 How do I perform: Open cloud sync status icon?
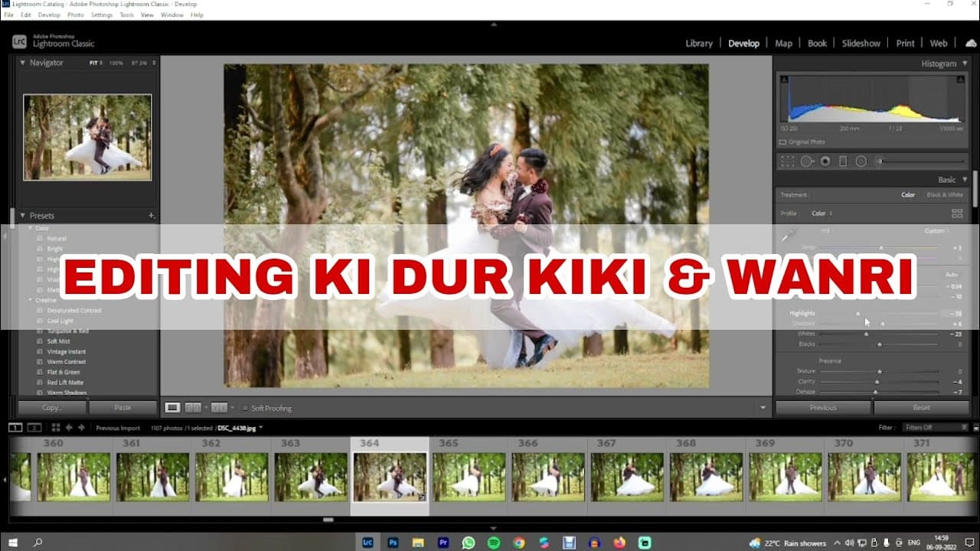click(971, 44)
